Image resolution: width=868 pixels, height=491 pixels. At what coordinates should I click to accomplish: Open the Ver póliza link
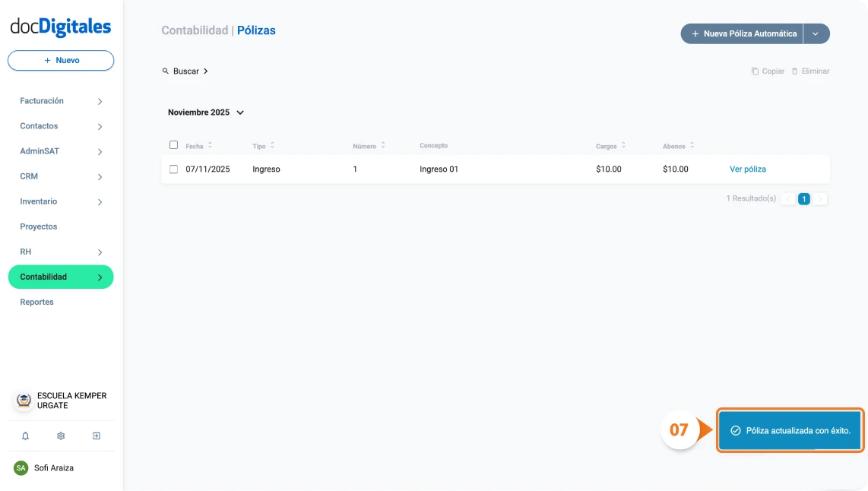tap(748, 169)
